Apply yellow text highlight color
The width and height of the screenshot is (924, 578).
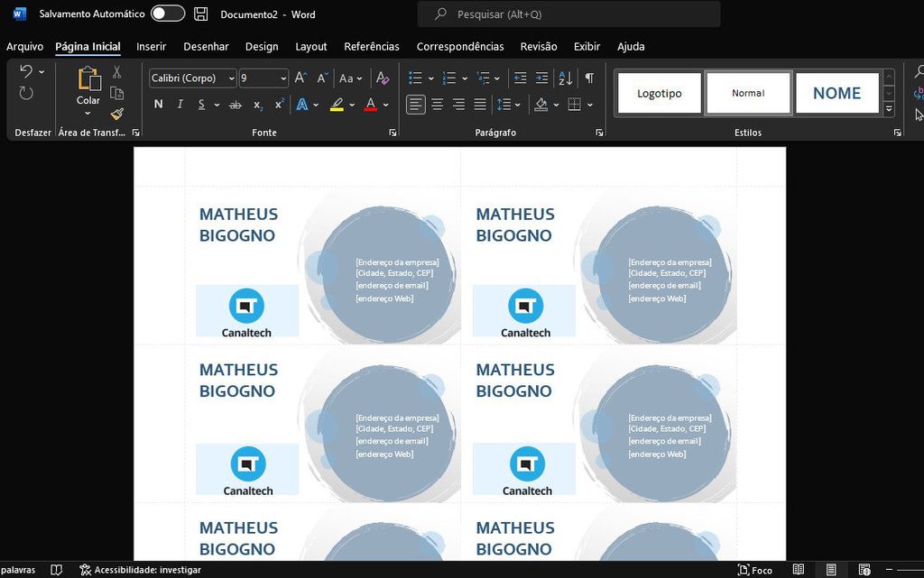pyautogui.click(x=337, y=105)
